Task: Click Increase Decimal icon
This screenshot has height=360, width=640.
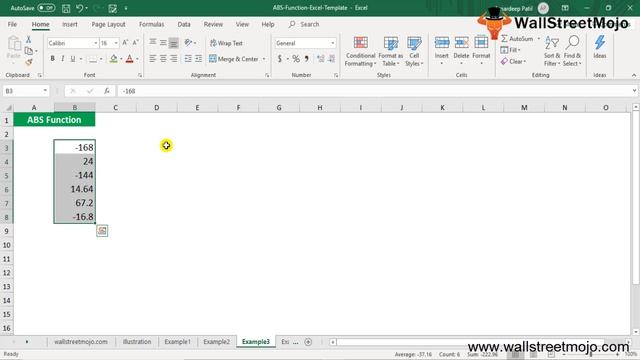Action: (x=321, y=59)
